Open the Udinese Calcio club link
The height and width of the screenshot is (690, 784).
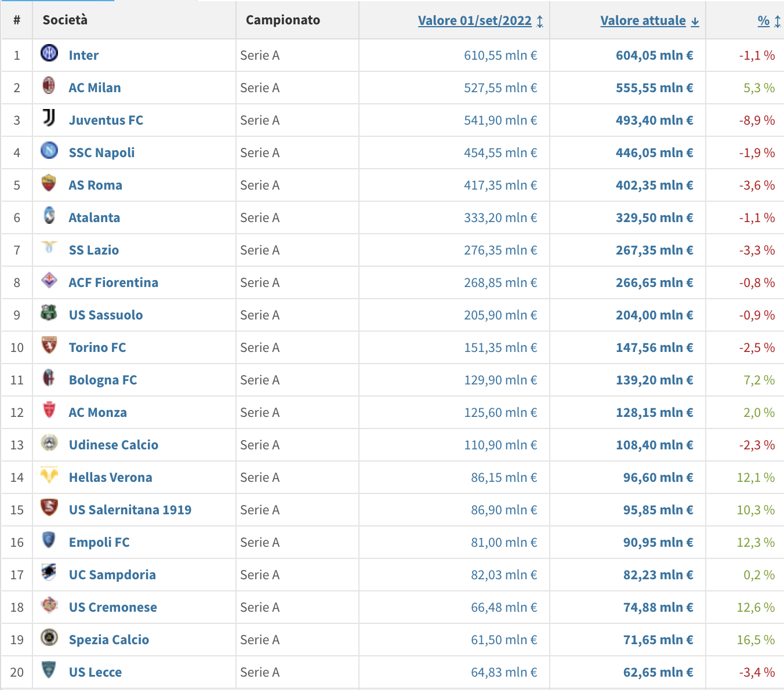tap(114, 445)
